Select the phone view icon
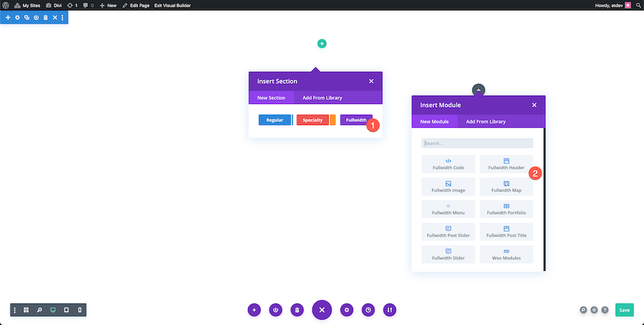The image size is (644, 325). (80, 310)
